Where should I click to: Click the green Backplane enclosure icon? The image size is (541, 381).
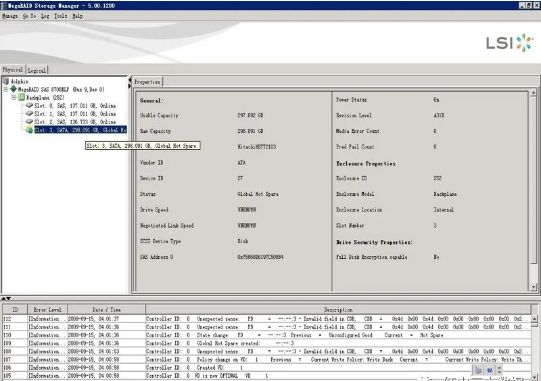(21, 97)
